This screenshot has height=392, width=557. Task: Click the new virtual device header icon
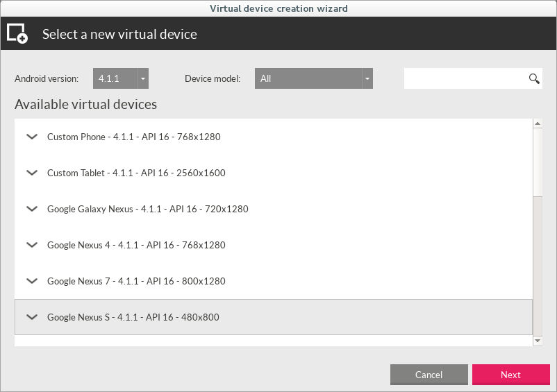[17, 34]
